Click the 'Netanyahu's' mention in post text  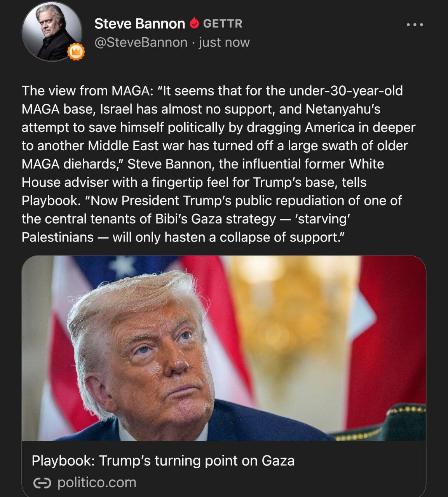coord(343,109)
